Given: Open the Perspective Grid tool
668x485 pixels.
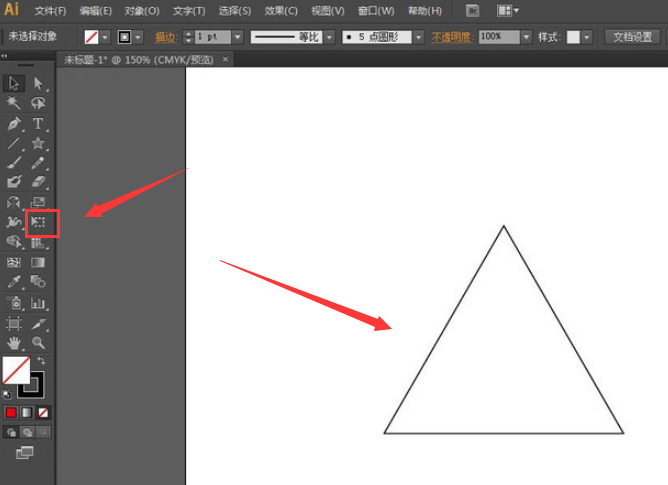Looking at the screenshot, I should 38,242.
